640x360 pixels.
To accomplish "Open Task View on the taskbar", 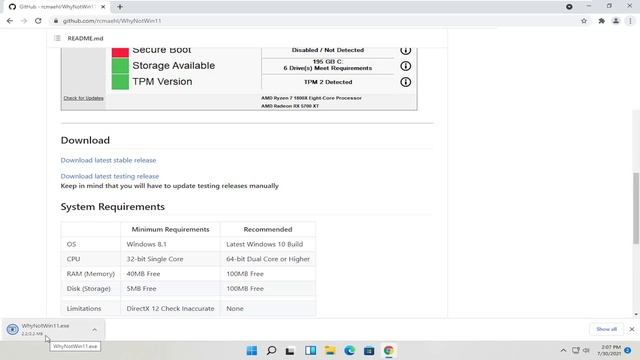I will (x=290, y=351).
